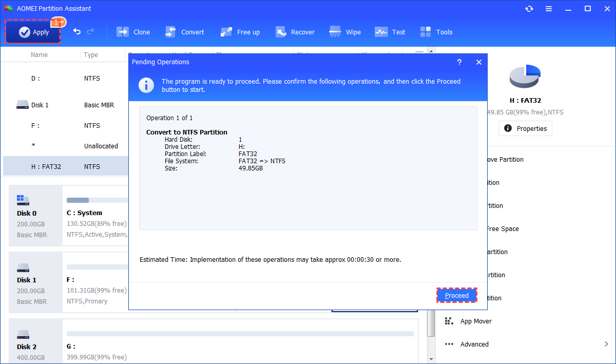Click the column settings icon in list header
Image resolution: width=616 pixels, height=364 pixels.
(419, 53)
